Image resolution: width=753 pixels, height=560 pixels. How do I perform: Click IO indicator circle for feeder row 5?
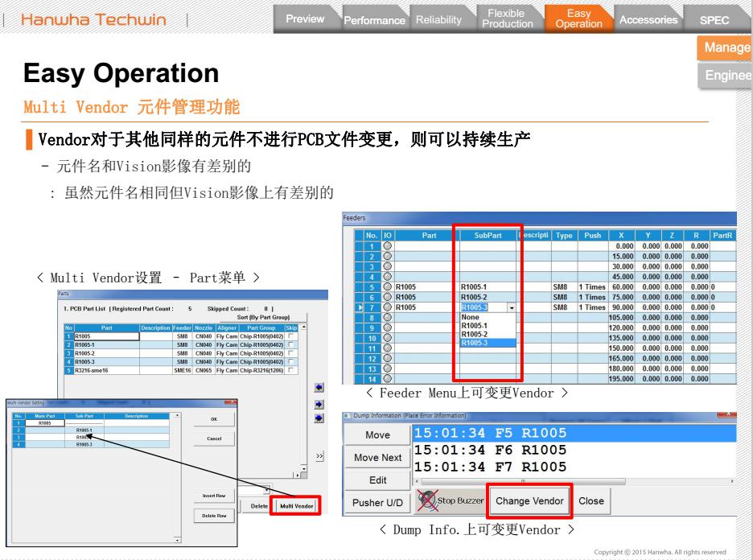pyautogui.click(x=387, y=286)
